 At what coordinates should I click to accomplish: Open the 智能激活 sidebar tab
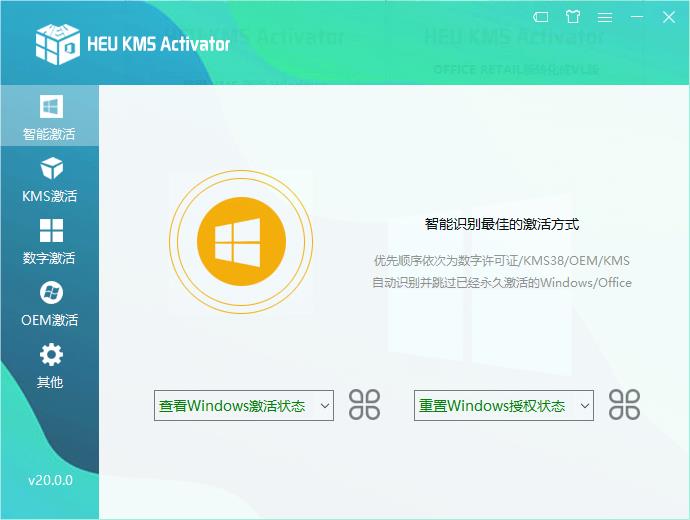[x=50, y=116]
